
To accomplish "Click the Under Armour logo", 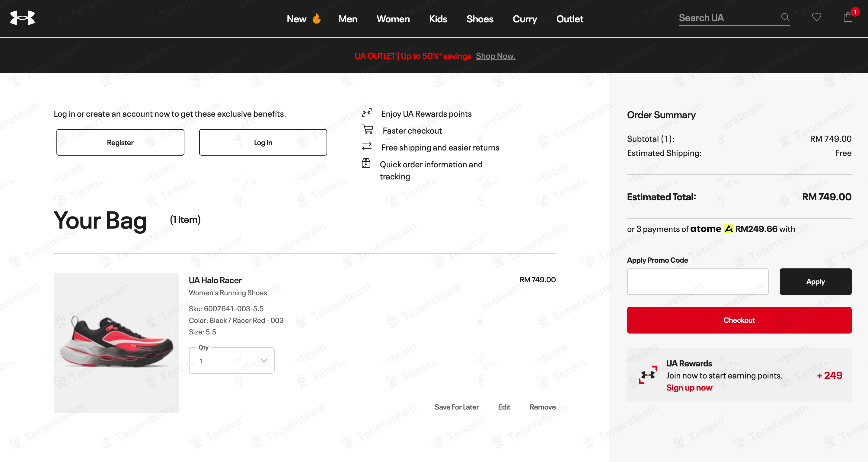I will (22, 18).
